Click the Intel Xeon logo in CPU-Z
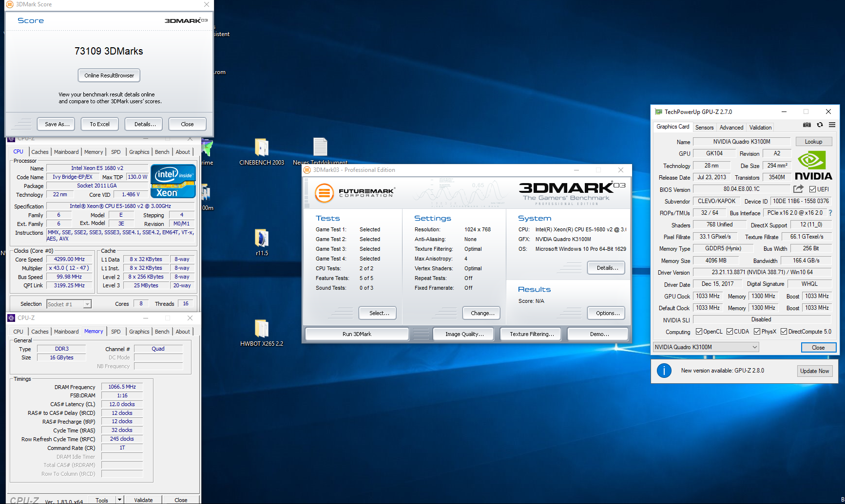Viewport: 845px width, 504px height. pos(173,181)
